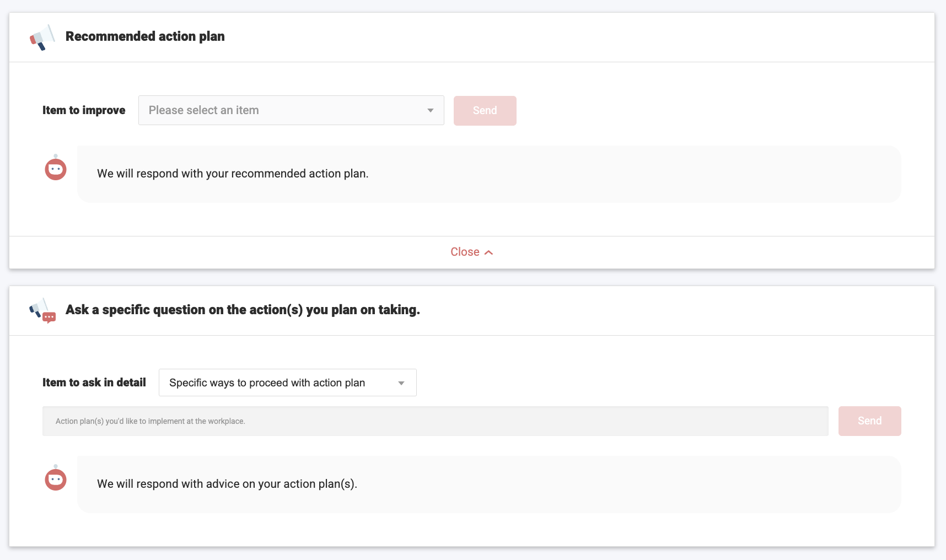Click the red chat bubble badge on megaphone
The image size is (946, 560).
coord(49,317)
